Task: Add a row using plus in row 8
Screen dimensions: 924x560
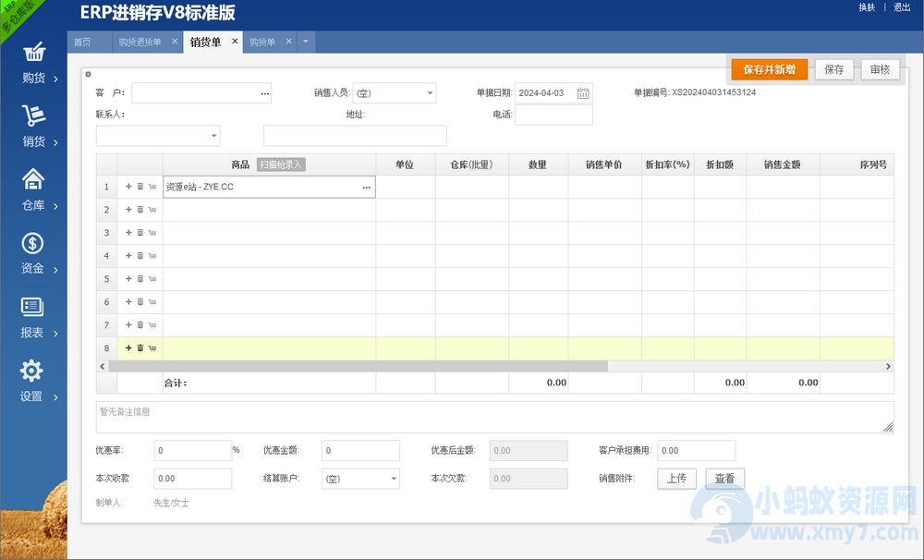Action: (128, 347)
